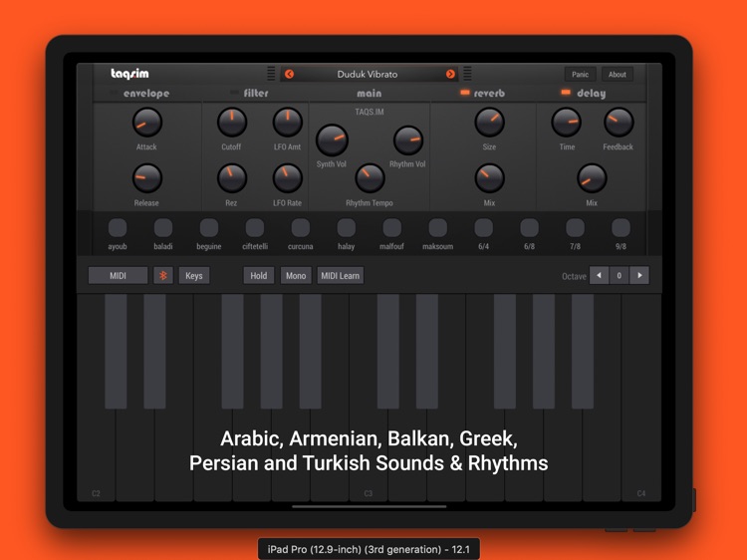747x560 pixels.
Task: Trigger the curcuna rhythm pad
Action: 301,228
